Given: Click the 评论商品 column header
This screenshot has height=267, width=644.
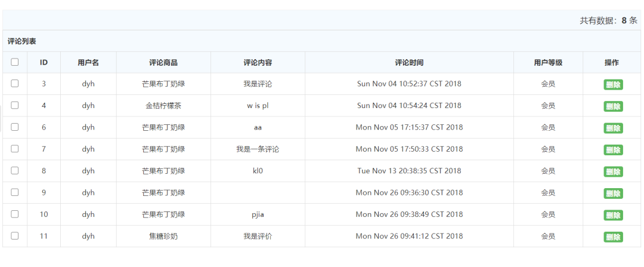Looking at the screenshot, I should click(163, 63).
